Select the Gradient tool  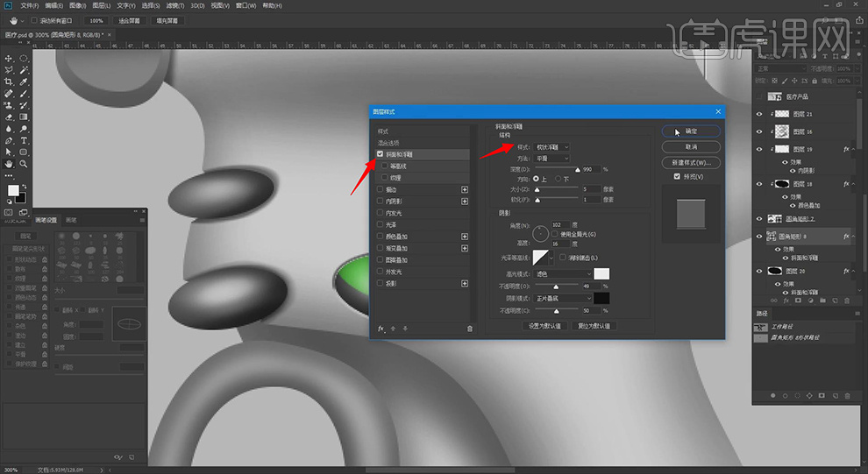tap(24, 117)
